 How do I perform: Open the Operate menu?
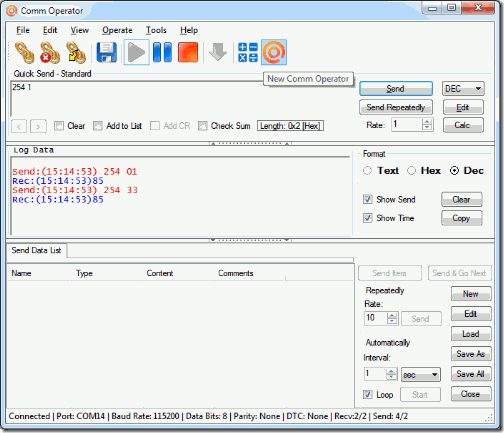pyautogui.click(x=117, y=30)
